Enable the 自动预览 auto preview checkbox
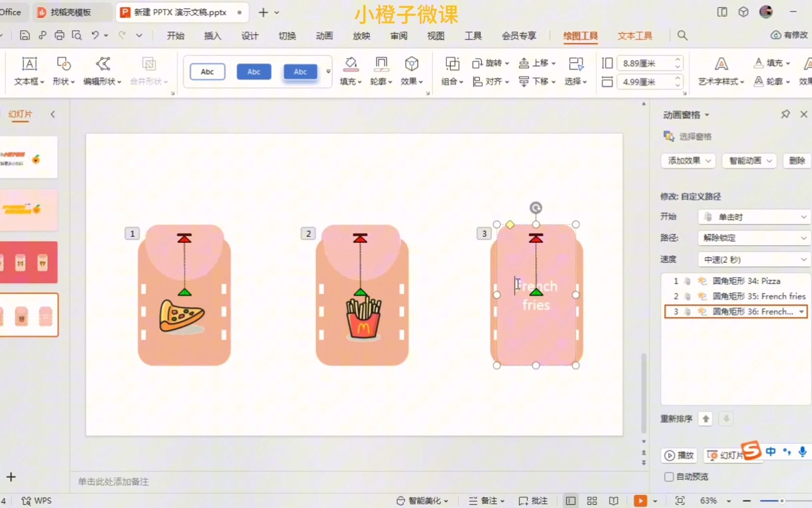Image resolution: width=812 pixels, height=508 pixels. pyautogui.click(x=668, y=477)
